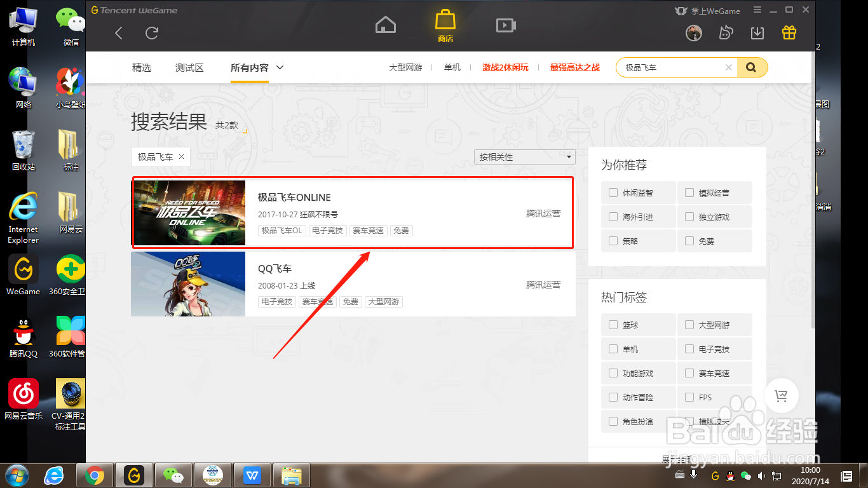Open the WeGame home page icon

[386, 25]
